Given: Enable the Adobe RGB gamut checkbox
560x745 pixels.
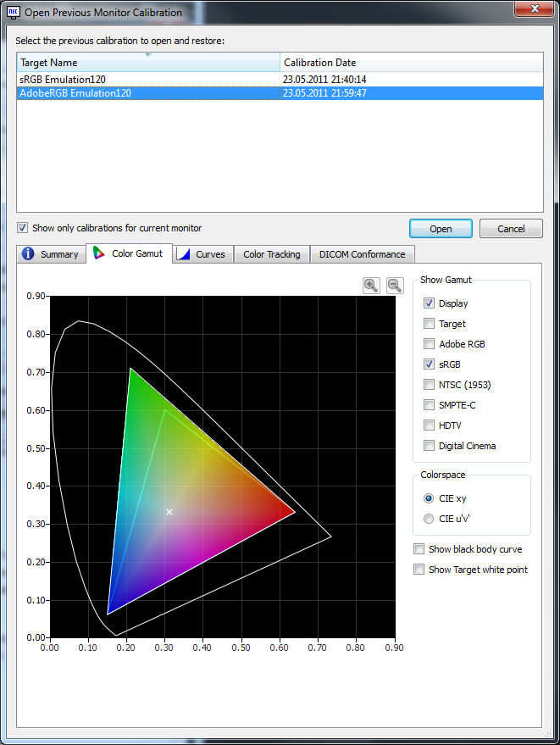Looking at the screenshot, I should pos(430,344).
